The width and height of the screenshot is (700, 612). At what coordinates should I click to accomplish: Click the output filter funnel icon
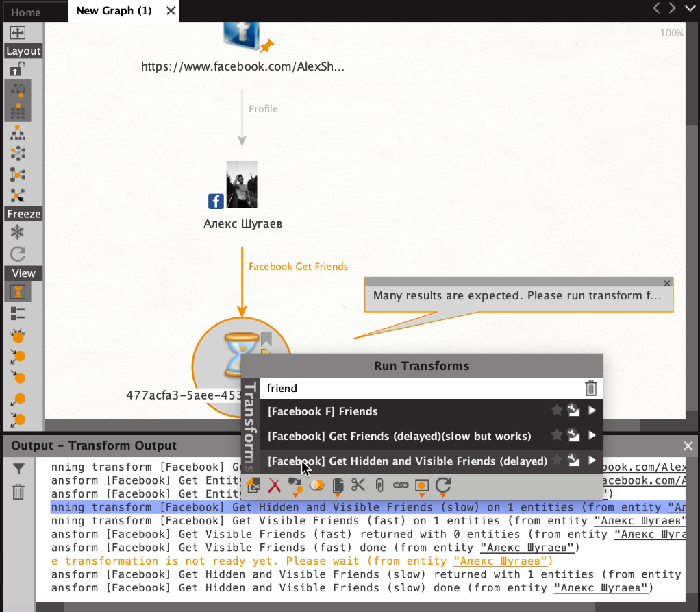pos(18,468)
